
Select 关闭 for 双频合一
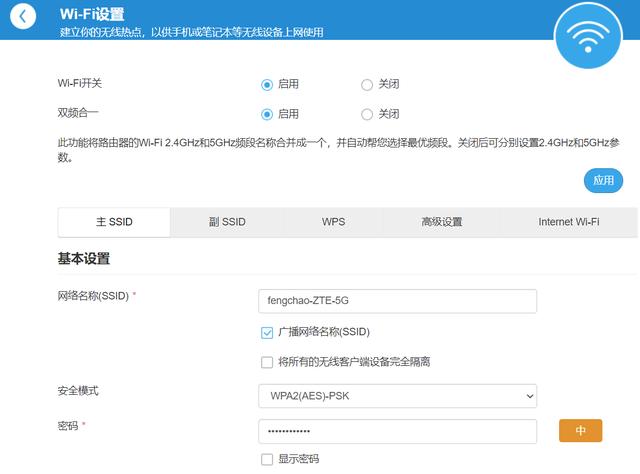(x=367, y=114)
